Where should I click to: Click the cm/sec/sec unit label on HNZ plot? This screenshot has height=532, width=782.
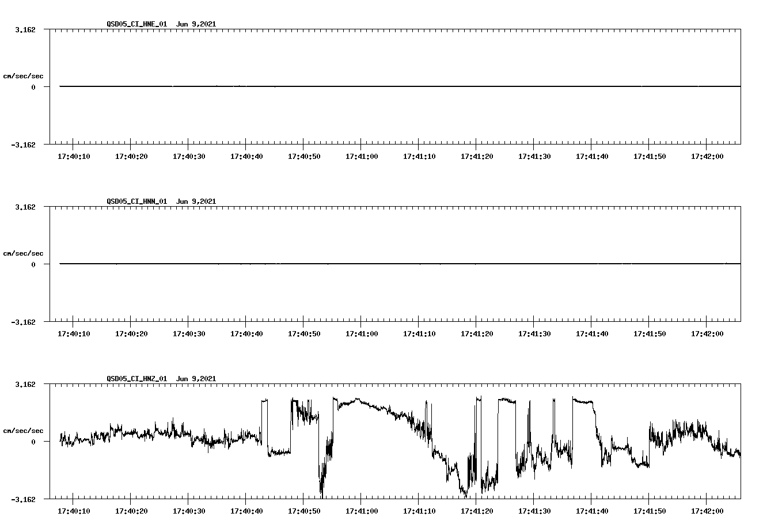click(23, 431)
